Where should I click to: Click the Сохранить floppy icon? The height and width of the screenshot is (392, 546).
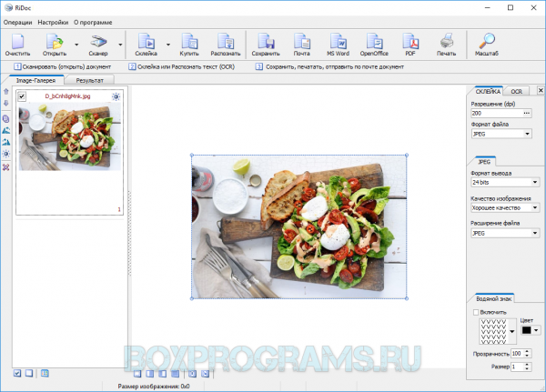[266, 42]
